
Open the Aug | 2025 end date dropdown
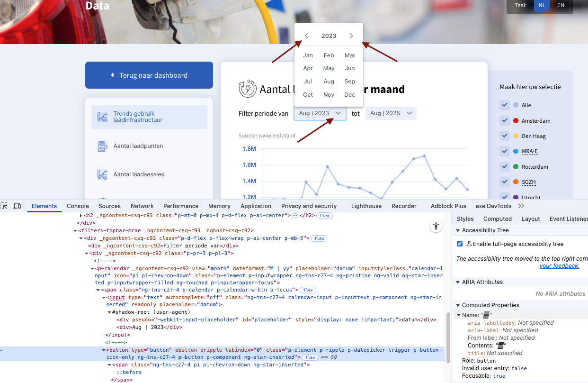click(391, 113)
